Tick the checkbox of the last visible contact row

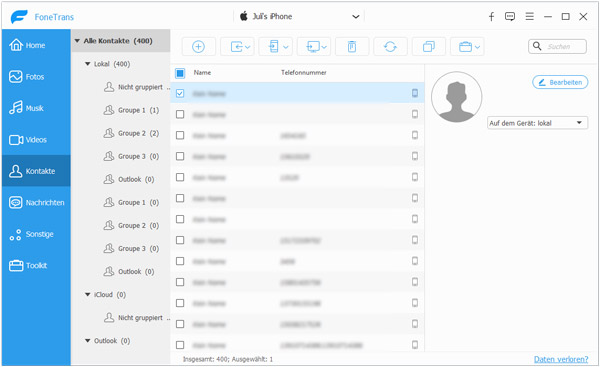click(x=180, y=345)
